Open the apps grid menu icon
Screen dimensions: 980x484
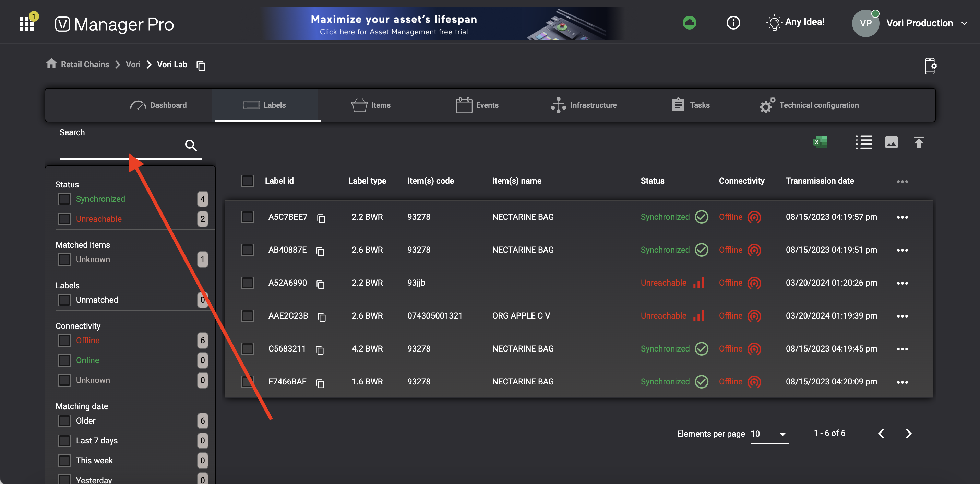(x=27, y=24)
